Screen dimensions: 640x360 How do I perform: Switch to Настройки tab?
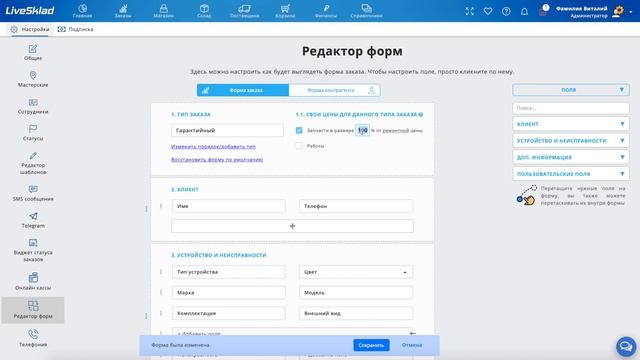(x=30, y=29)
